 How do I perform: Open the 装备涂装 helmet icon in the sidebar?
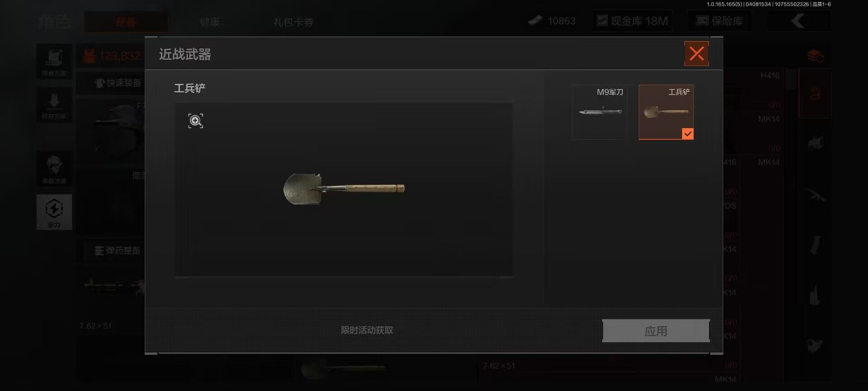[54, 169]
